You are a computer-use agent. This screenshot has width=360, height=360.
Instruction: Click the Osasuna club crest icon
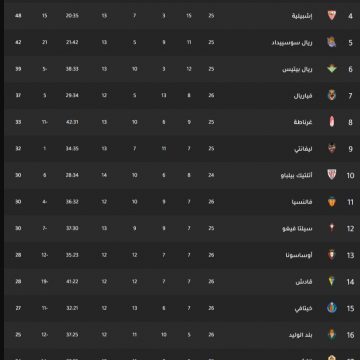tap(332, 255)
